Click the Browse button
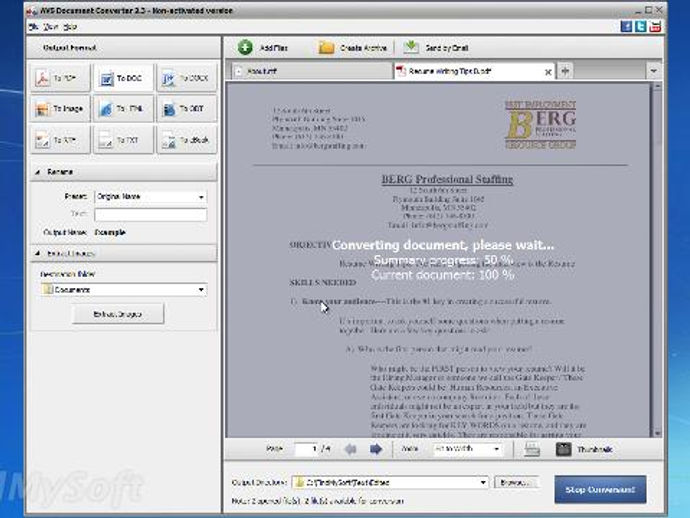Image resolution: width=690 pixels, height=518 pixels. pos(517,482)
